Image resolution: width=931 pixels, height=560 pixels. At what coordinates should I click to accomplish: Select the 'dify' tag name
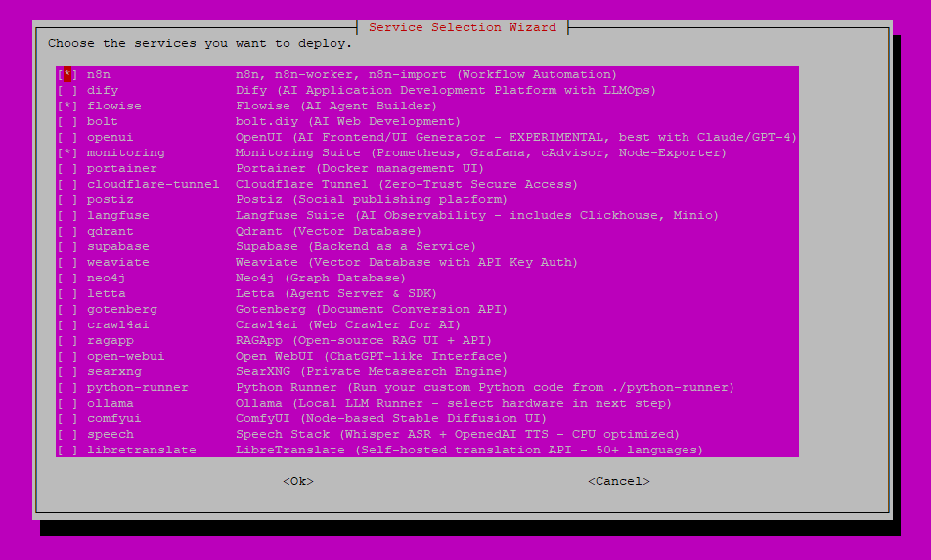tap(103, 90)
